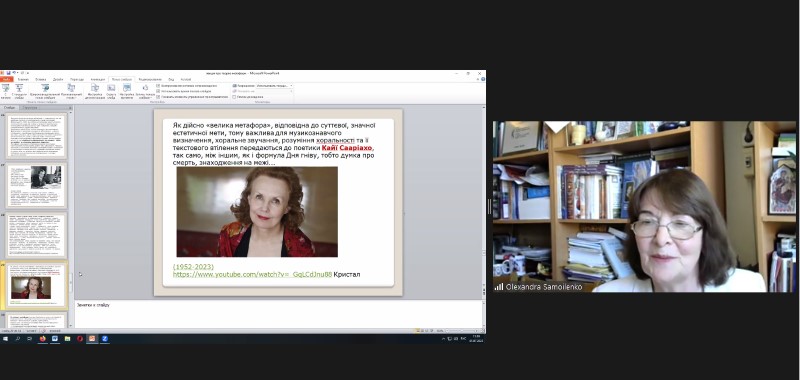Open the YouTube link on the slide
Viewport: 800px width, 380px height.
[252, 274]
